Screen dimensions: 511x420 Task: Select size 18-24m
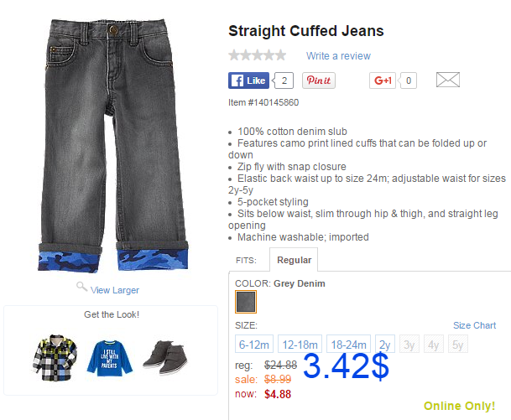pos(348,344)
